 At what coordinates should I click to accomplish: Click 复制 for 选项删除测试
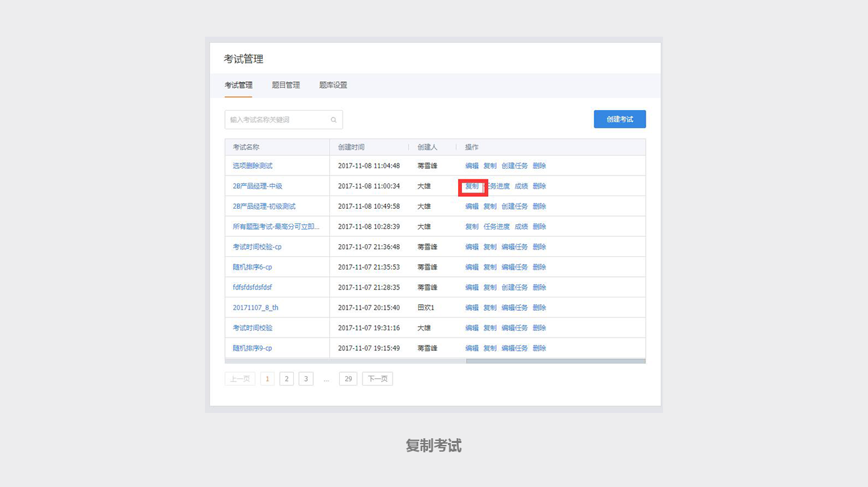(490, 166)
